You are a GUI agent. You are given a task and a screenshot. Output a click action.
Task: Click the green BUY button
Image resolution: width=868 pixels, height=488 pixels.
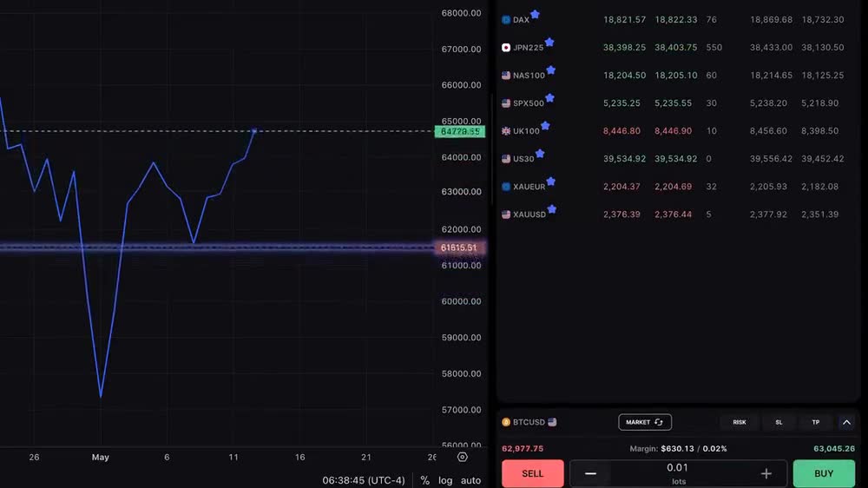824,473
